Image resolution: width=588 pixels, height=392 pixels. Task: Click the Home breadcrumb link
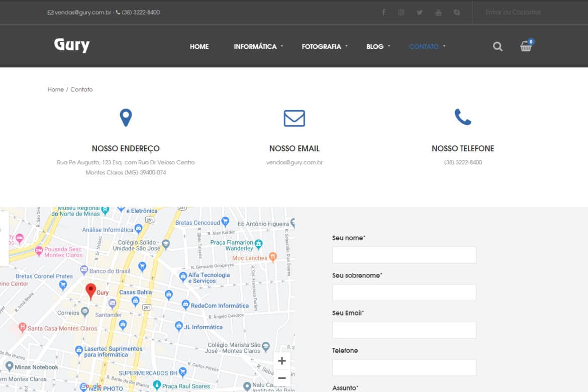55,89
